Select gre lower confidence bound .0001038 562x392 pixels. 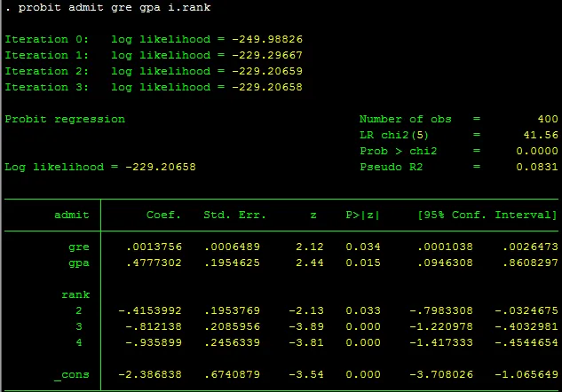pos(445,247)
